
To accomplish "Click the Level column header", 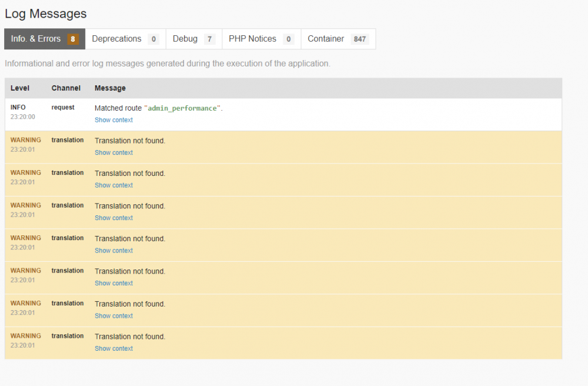I will coord(20,88).
